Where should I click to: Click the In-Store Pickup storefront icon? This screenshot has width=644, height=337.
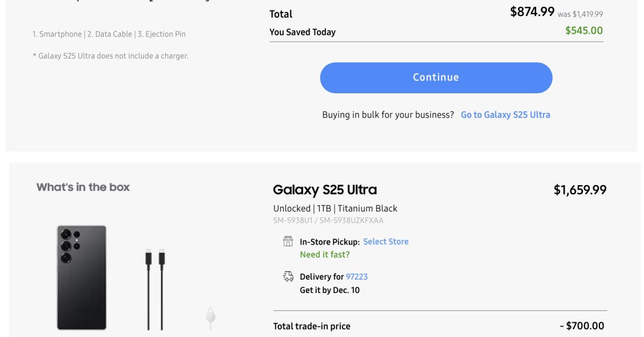288,241
